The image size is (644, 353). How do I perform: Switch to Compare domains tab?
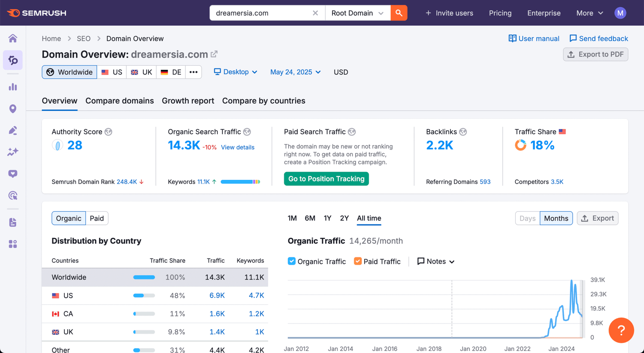(x=120, y=101)
